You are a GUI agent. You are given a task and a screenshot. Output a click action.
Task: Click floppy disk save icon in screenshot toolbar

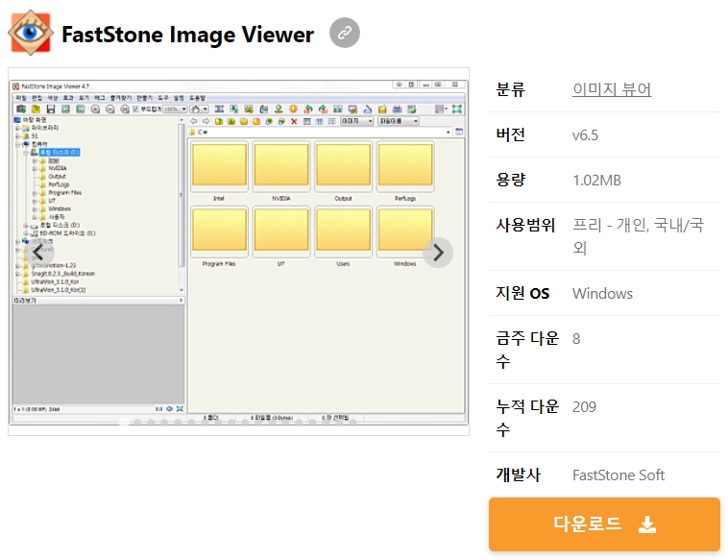point(51,109)
